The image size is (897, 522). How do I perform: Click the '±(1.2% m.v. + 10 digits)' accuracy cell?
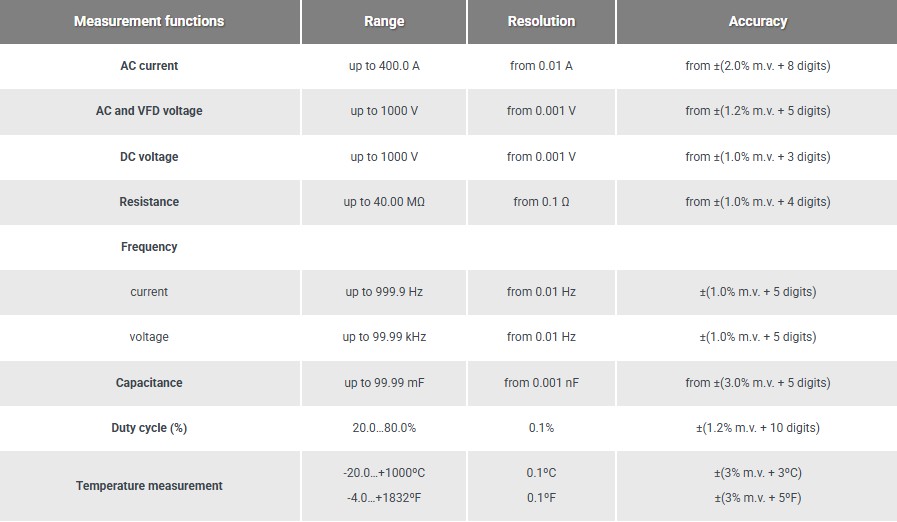tap(757, 428)
